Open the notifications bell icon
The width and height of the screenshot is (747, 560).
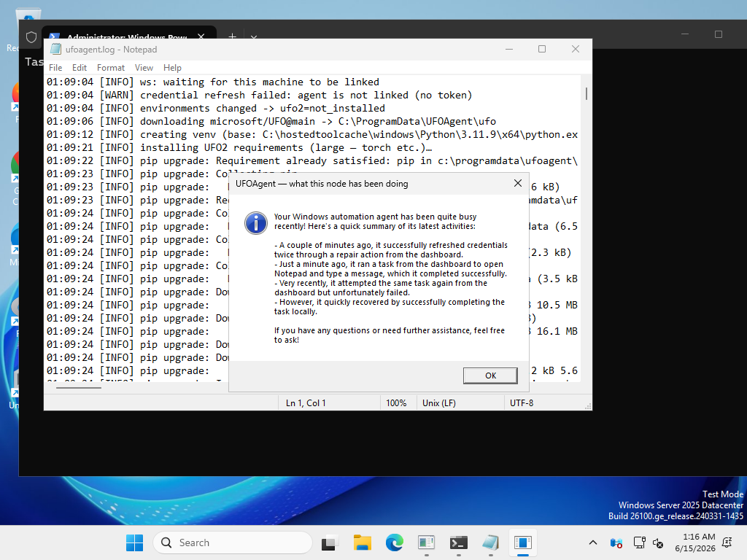click(x=727, y=542)
